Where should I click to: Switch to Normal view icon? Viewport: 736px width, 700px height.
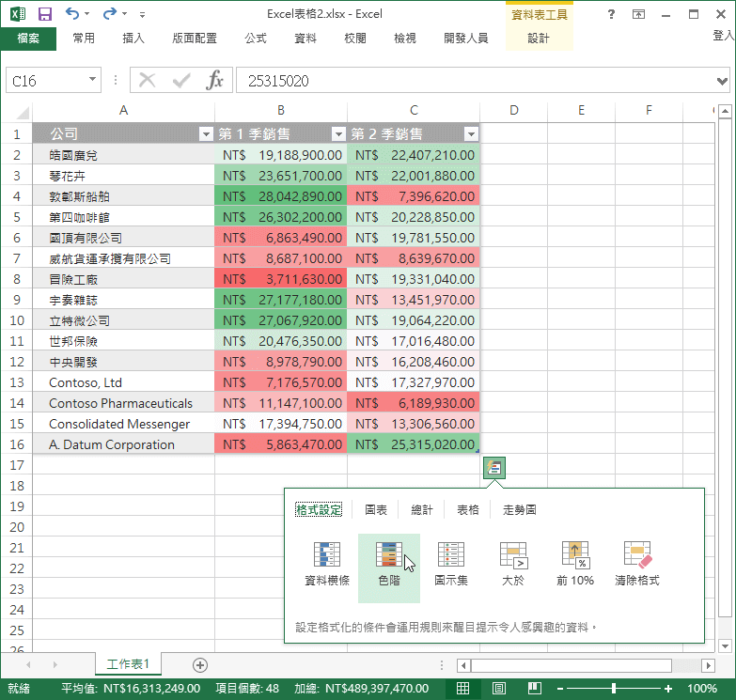point(462,689)
